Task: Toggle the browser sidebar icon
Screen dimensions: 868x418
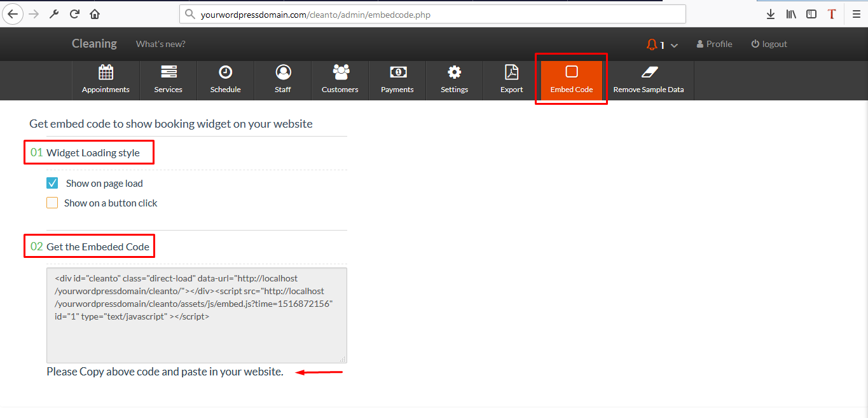Action: (811, 13)
